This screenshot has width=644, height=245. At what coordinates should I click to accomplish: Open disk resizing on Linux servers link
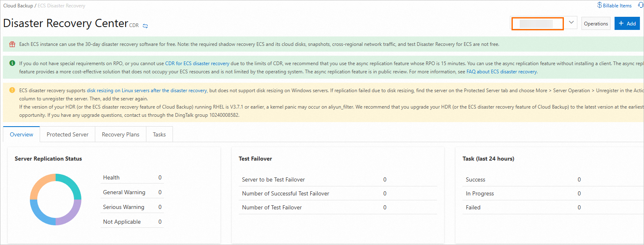tap(147, 91)
